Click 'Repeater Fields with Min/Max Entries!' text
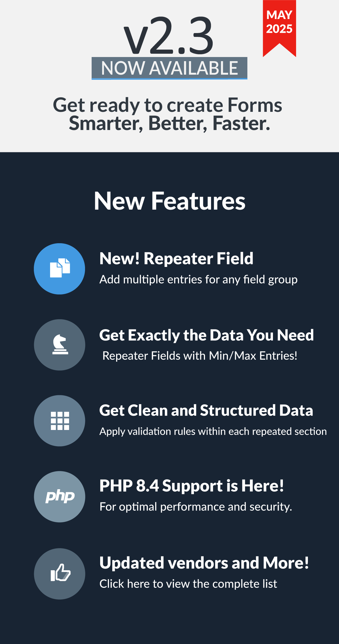 200,356
